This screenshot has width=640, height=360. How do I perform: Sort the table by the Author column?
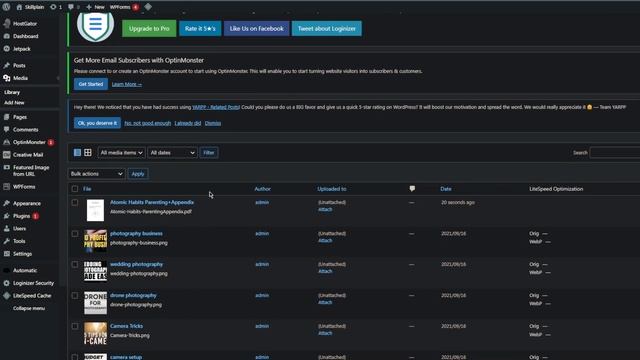[x=262, y=189]
